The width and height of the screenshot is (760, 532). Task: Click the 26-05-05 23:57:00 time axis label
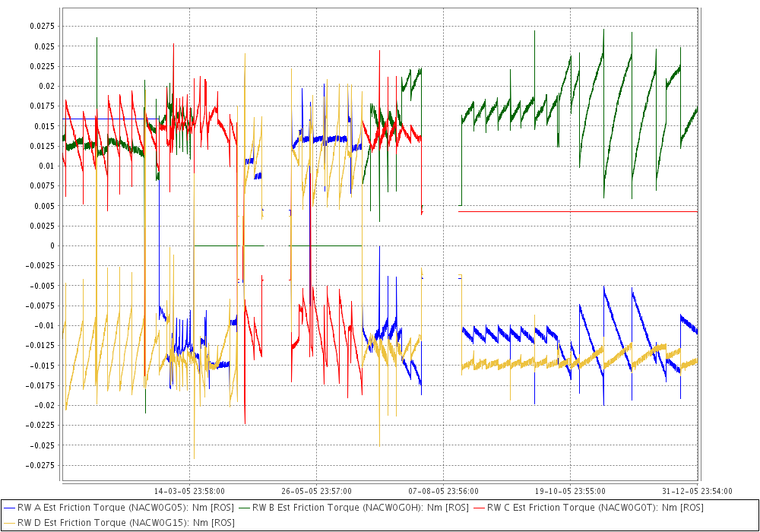pyautogui.click(x=316, y=491)
